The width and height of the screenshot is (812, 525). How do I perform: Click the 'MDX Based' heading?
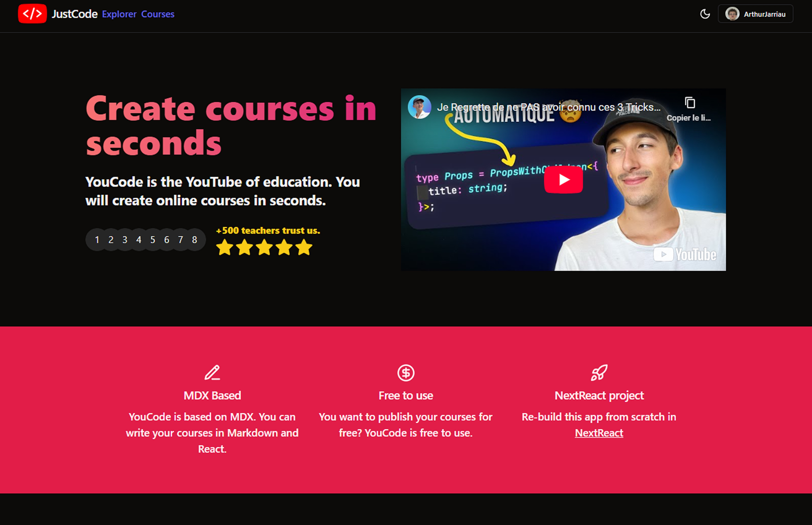(x=212, y=395)
